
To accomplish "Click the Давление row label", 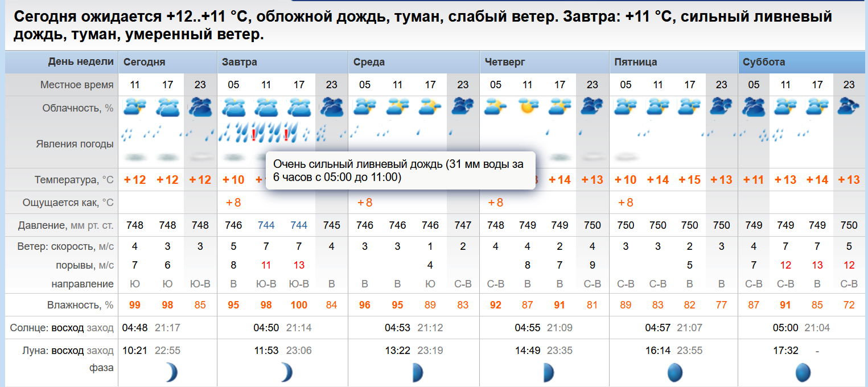I will (65, 225).
